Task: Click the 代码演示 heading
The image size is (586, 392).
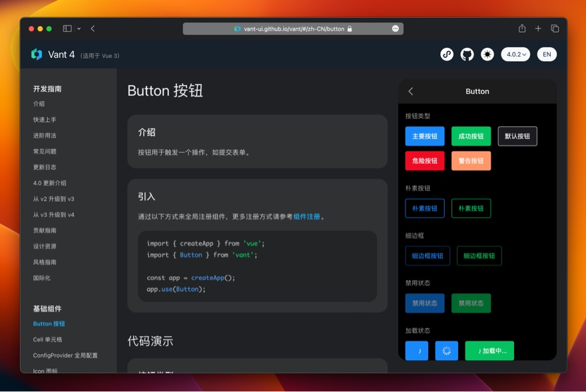Action: (150, 341)
